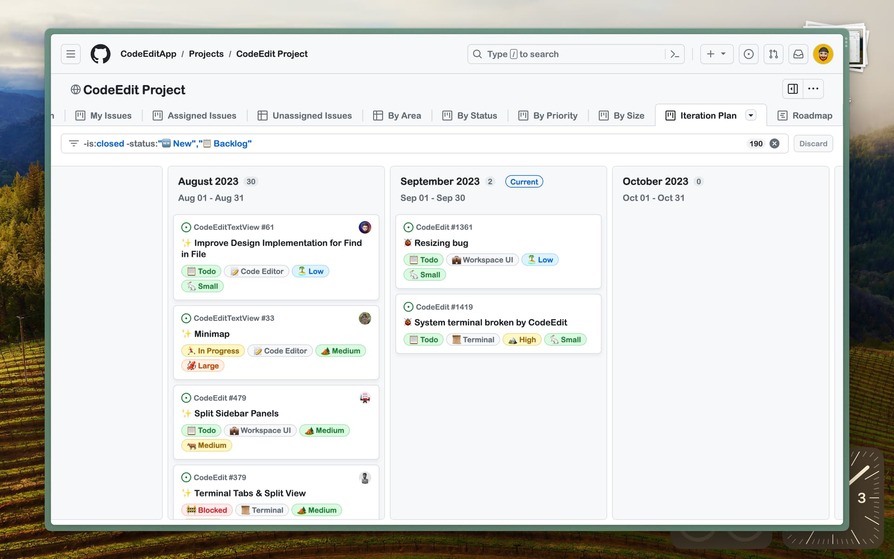Open Terminal Tabs & Split View issue
The width and height of the screenshot is (894, 559).
(x=250, y=493)
